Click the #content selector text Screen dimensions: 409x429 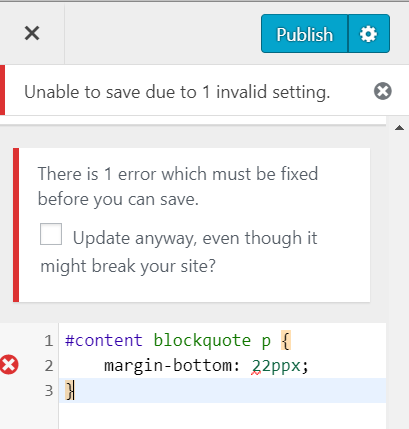click(x=104, y=340)
